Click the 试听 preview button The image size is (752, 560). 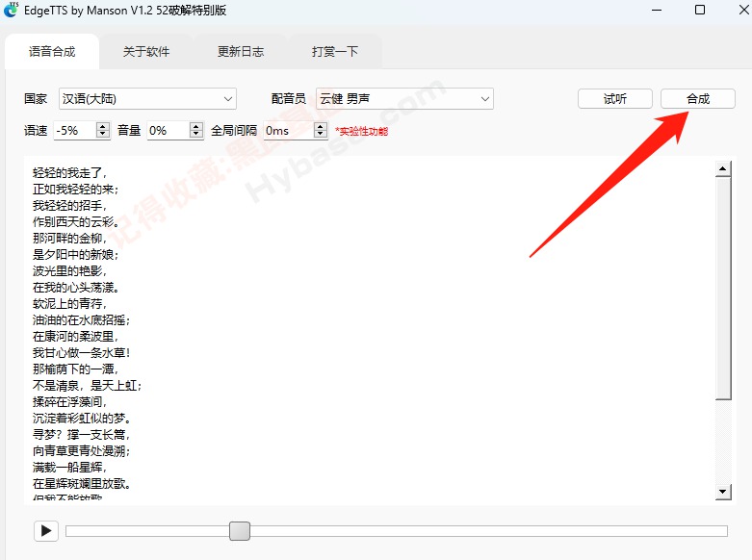click(615, 99)
